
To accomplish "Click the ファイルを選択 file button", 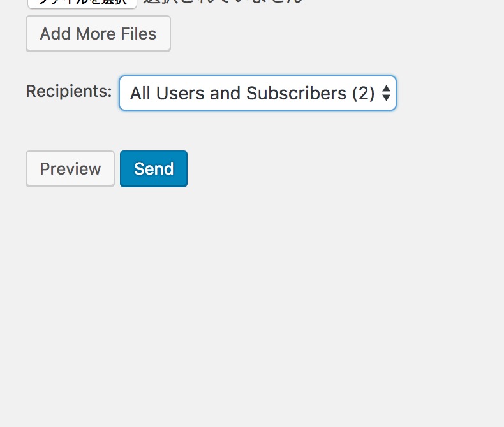I will [82, 3].
